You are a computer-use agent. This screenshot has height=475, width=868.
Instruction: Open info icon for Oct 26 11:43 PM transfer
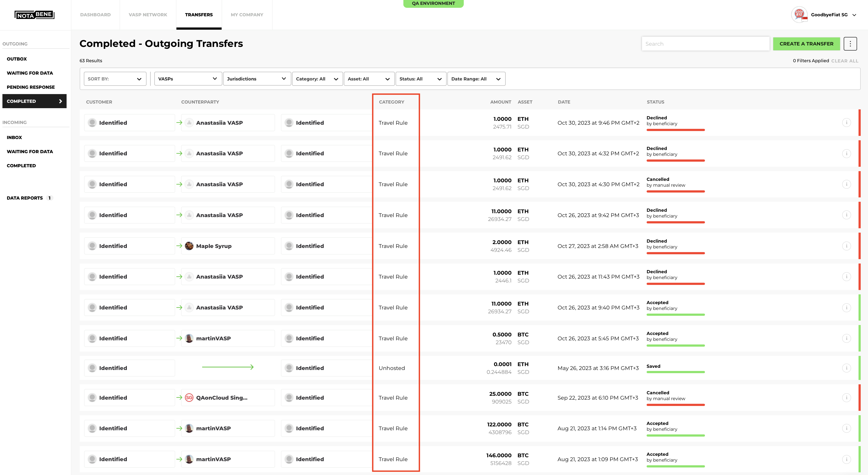(x=846, y=276)
